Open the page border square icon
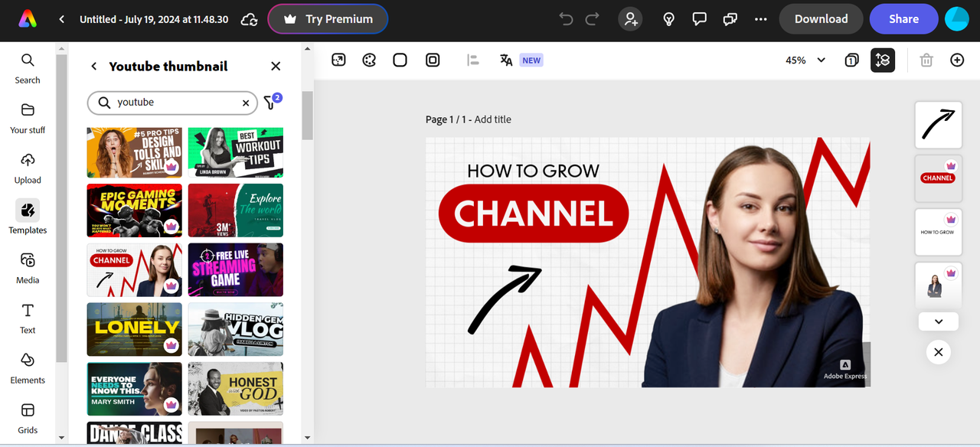Viewport: 980px width, 447px height. (433, 60)
